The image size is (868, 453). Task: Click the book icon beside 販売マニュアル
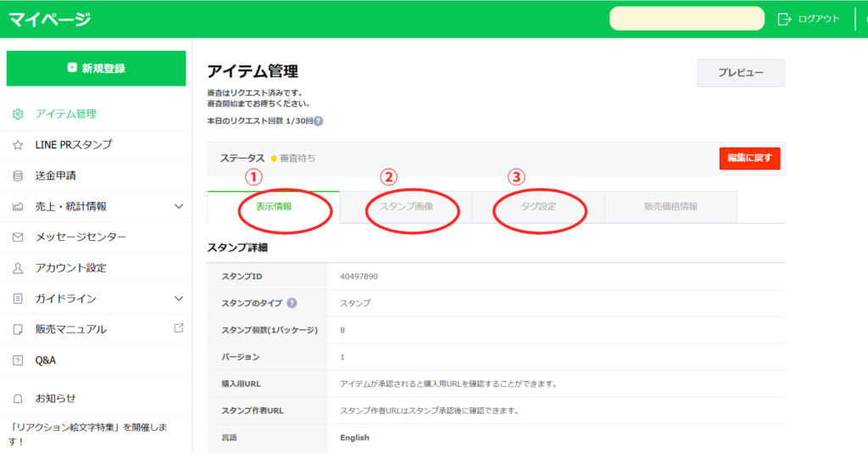pyautogui.click(x=18, y=329)
